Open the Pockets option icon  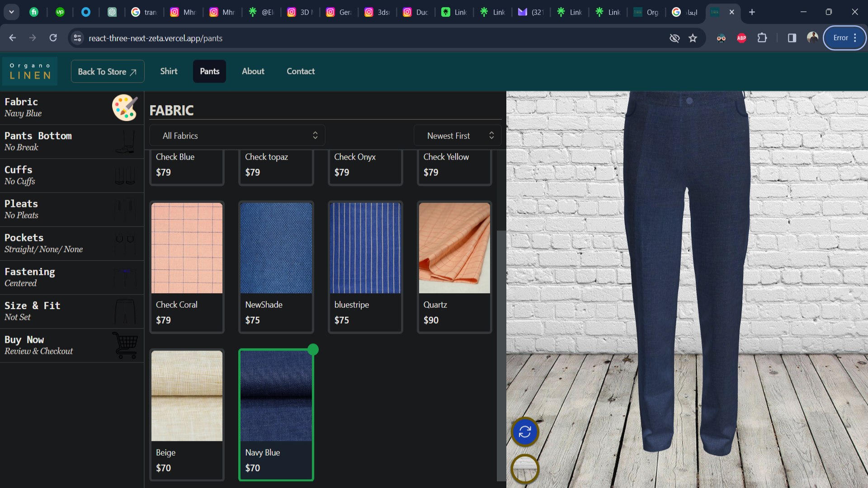[x=125, y=243]
